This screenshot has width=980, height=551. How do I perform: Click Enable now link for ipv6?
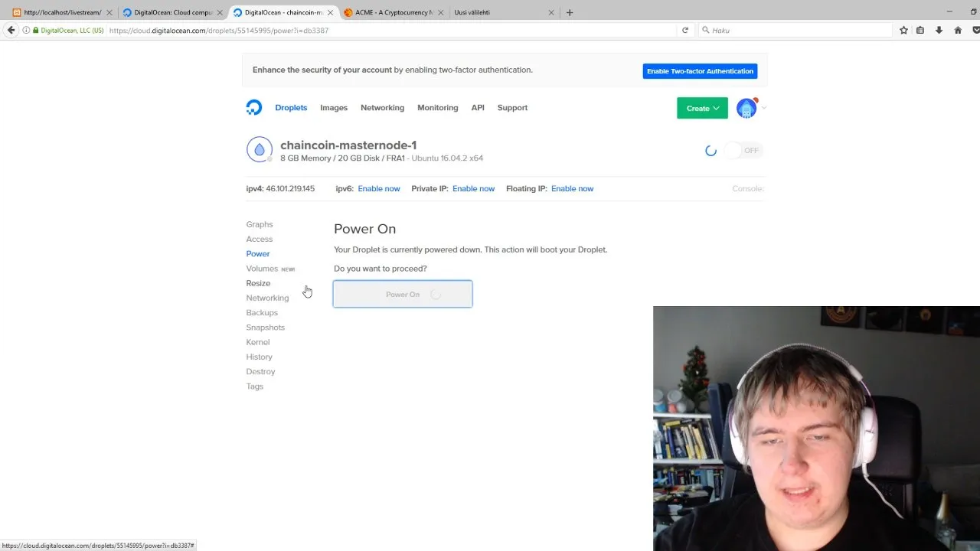379,189
